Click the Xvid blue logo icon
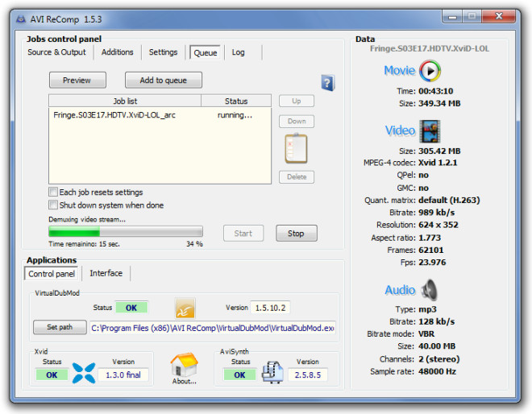Screen dimensions: 532x414 tap(84, 373)
